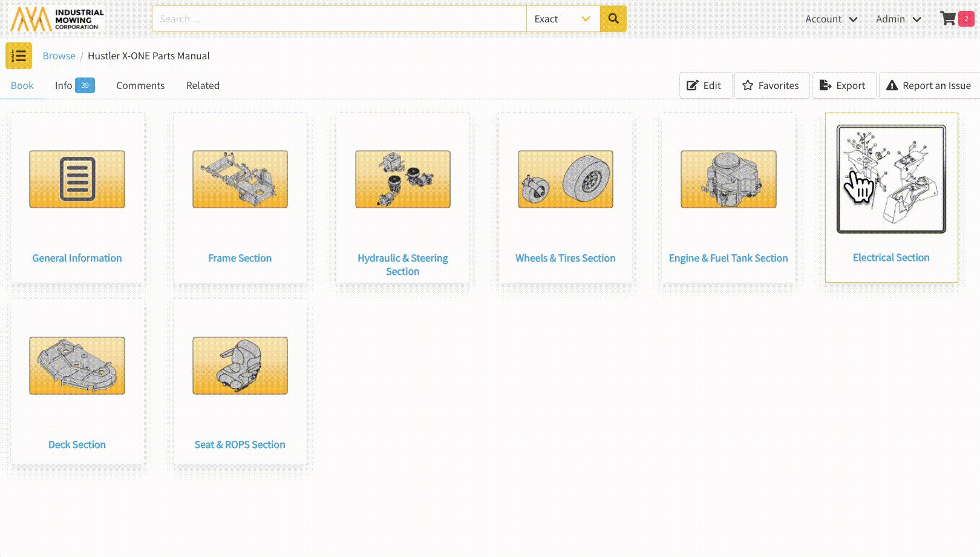Open the Deck Section image
This screenshot has height=557, width=980.
click(77, 366)
